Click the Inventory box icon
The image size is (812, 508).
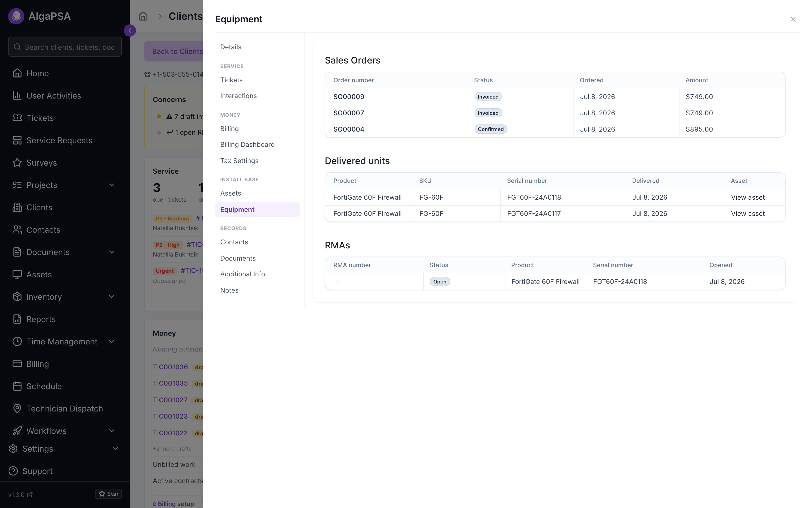[17, 297]
